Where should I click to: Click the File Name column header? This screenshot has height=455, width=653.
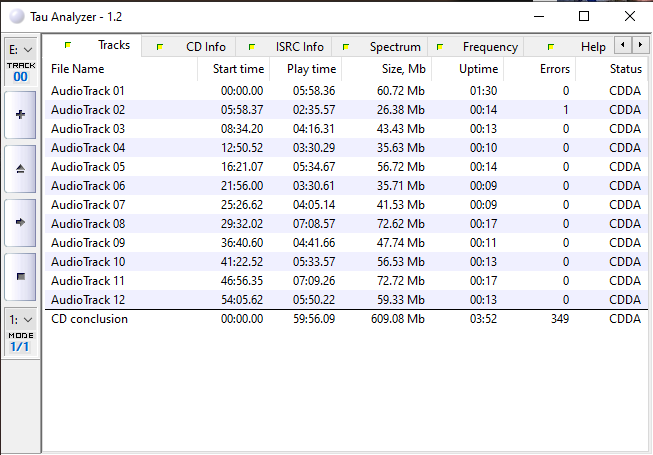(78, 69)
